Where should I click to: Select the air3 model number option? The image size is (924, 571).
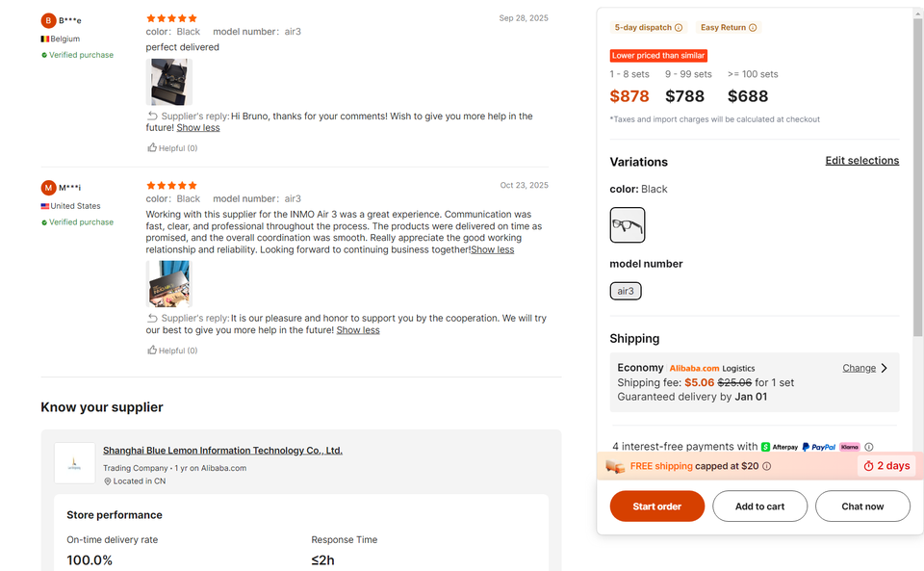(x=626, y=291)
